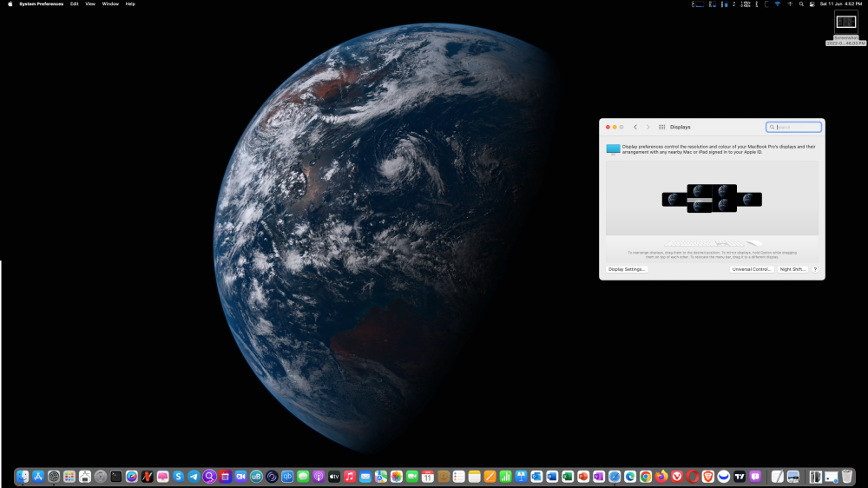868x488 pixels.
Task: Open Brave browser from the Dock
Action: point(708,477)
